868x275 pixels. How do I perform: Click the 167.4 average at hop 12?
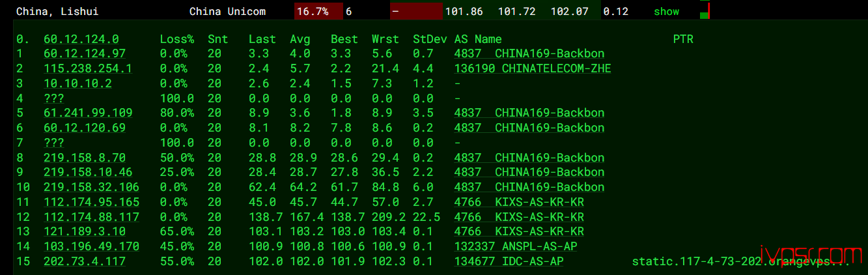point(307,217)
